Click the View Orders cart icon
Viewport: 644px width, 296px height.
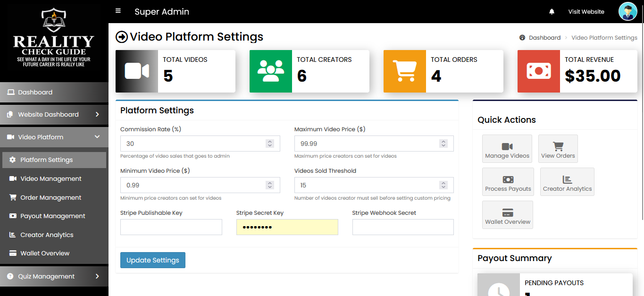558,146
